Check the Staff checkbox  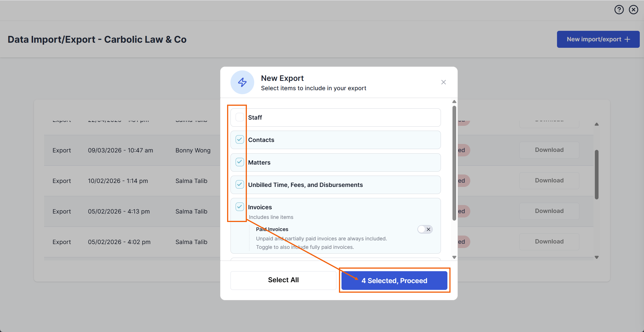(240, 117)
